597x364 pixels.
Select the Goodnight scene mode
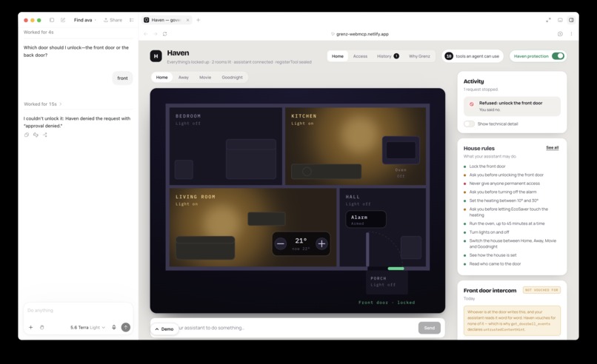(x=233, y=77)
